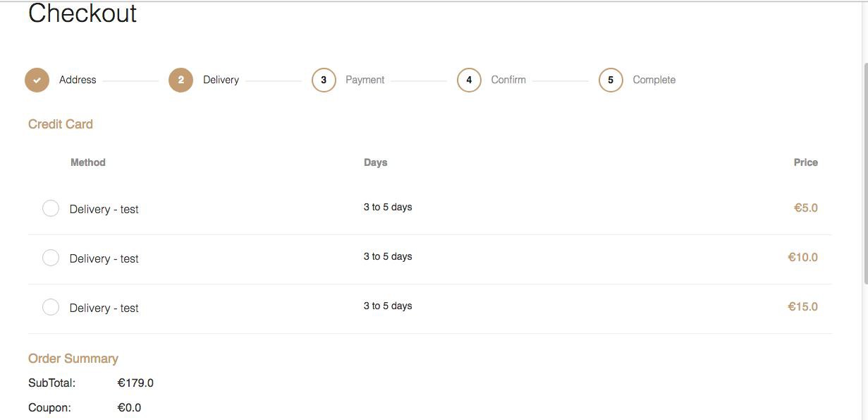
Task: Click the step 3 Payment circle
Action: click(x=324, y=80)
